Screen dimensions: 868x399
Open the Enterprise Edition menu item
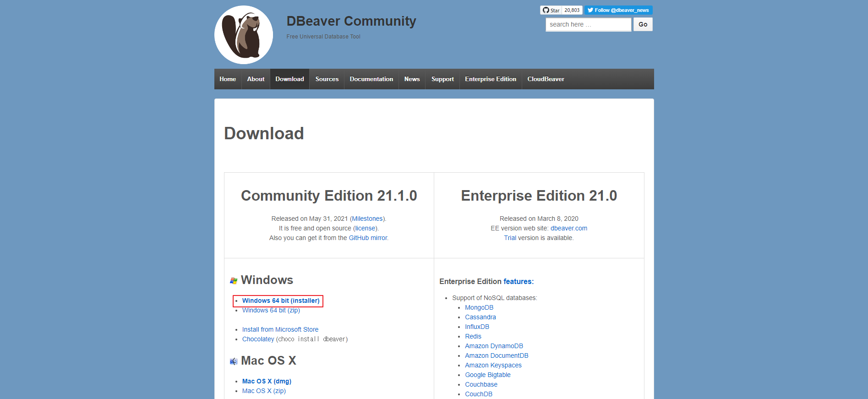(491, 79)
